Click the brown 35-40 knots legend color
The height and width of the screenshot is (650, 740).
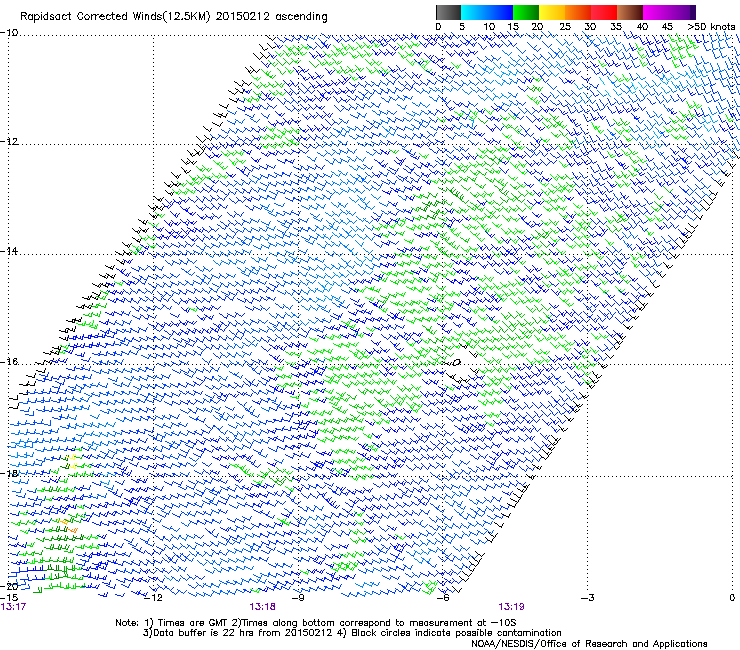(630, 12)
